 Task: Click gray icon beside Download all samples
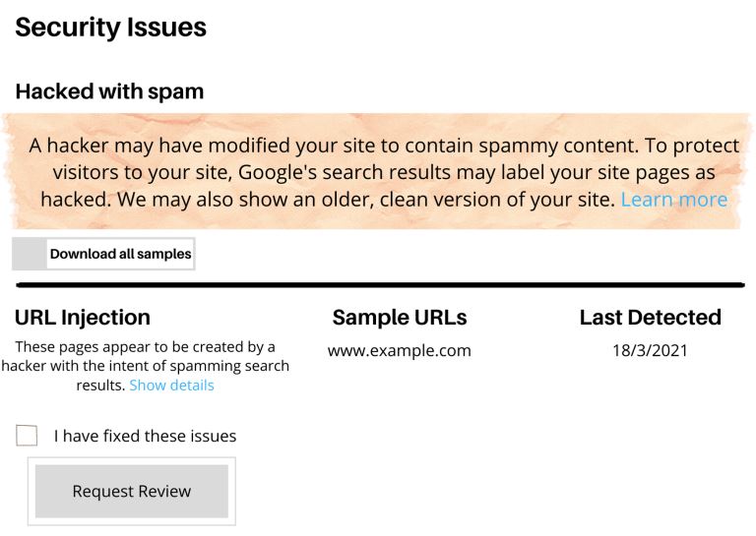(30, 254)
